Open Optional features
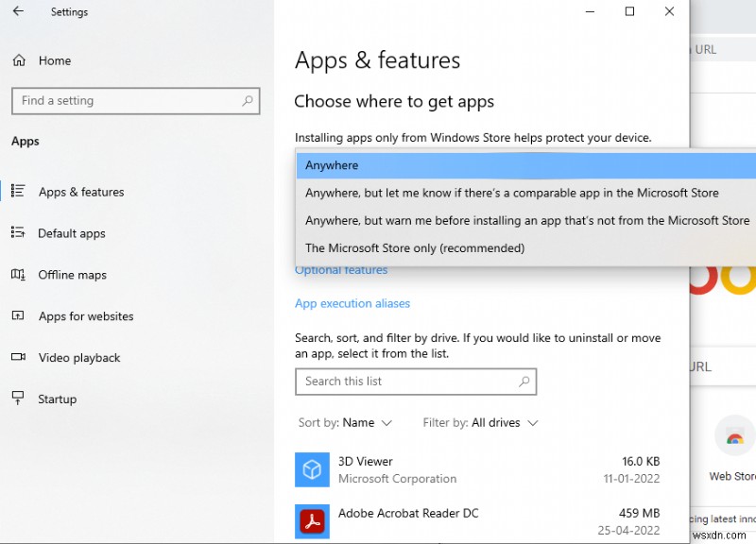The height and width of the screenshot is (544, 756). 341,269
